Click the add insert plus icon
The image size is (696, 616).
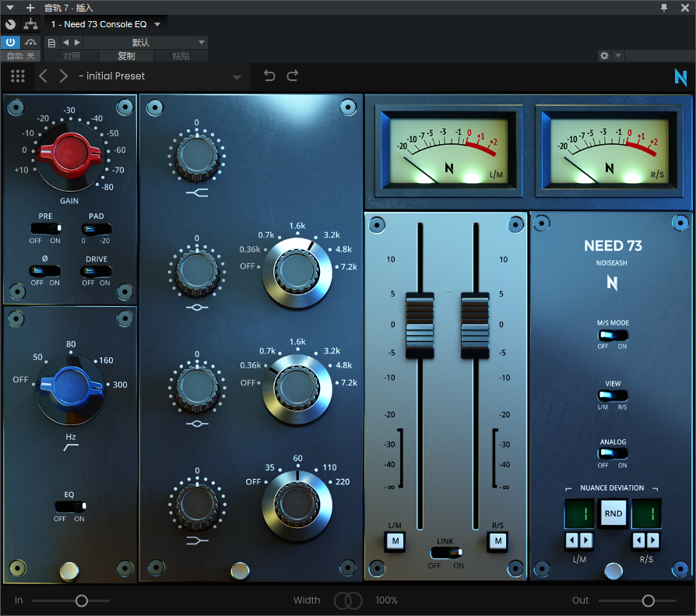tap(30, 8)
